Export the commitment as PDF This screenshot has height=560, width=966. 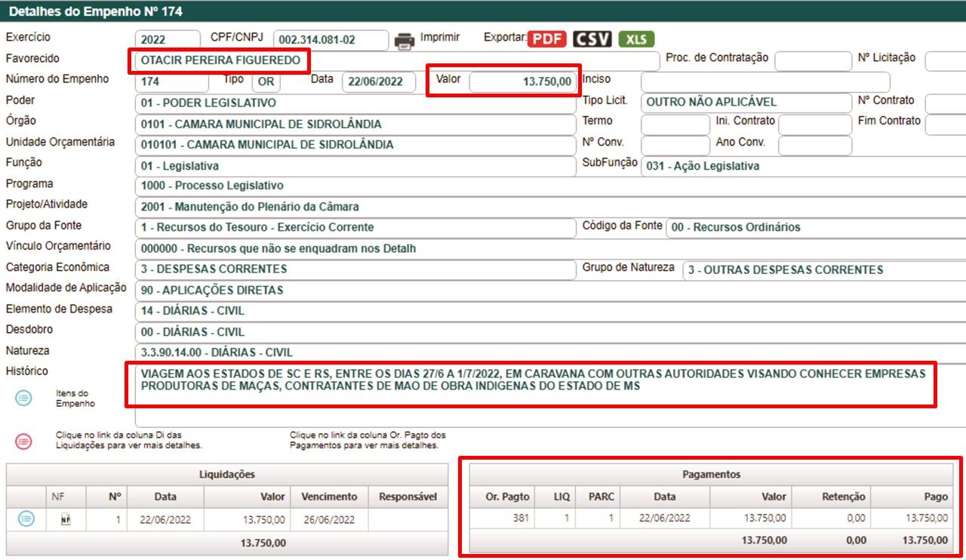(546, 39)
